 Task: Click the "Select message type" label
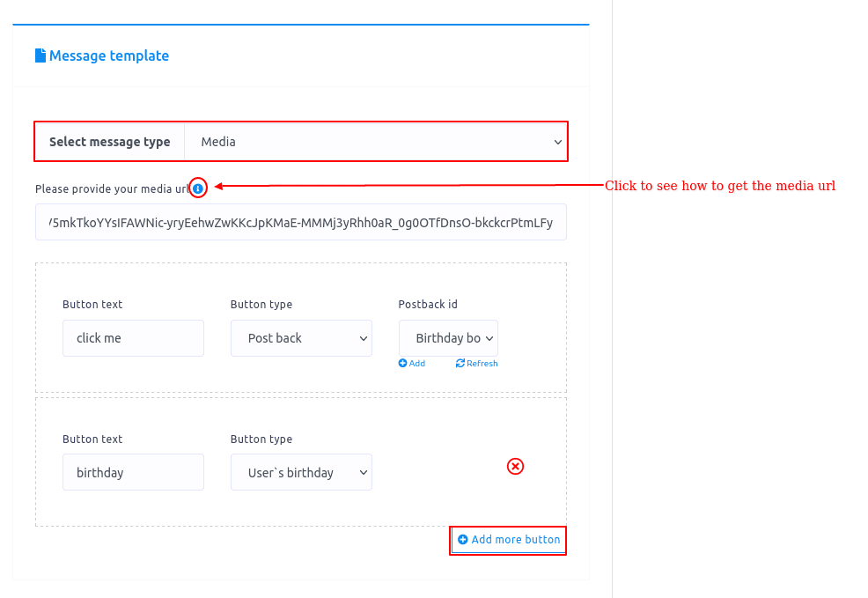(110, 142)
